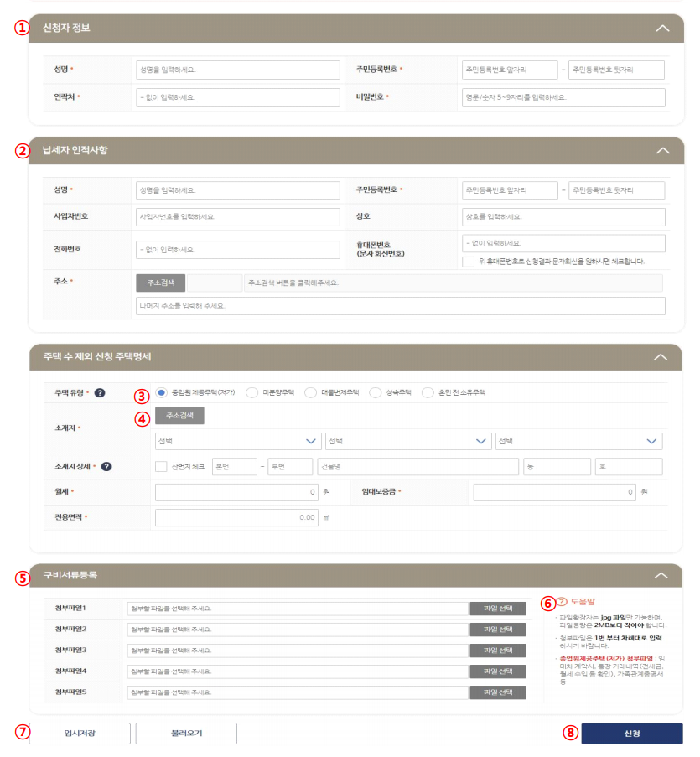Collapse the 납세자 인적사항 section chevron
The height and width of the screenshot is (757, 700).
pyautogui.click(x=662, y=151)
